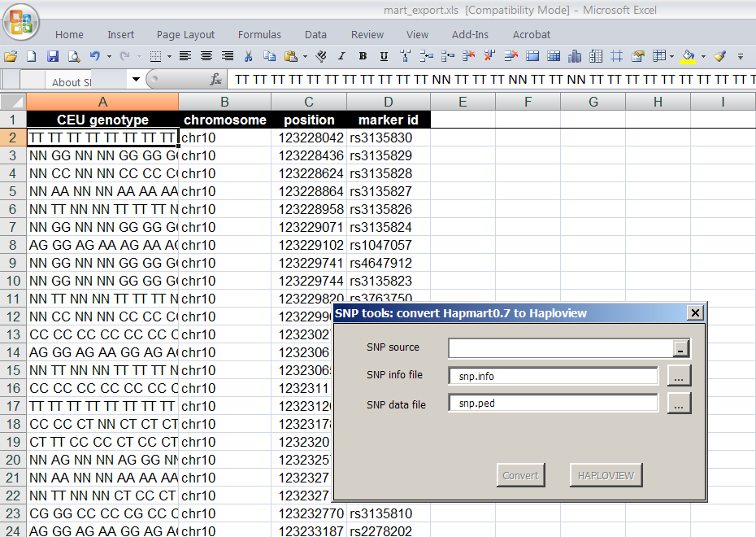Select cell containing rs1047057
The width and height of the screenshot is (756, 537).
click(389, 245)
